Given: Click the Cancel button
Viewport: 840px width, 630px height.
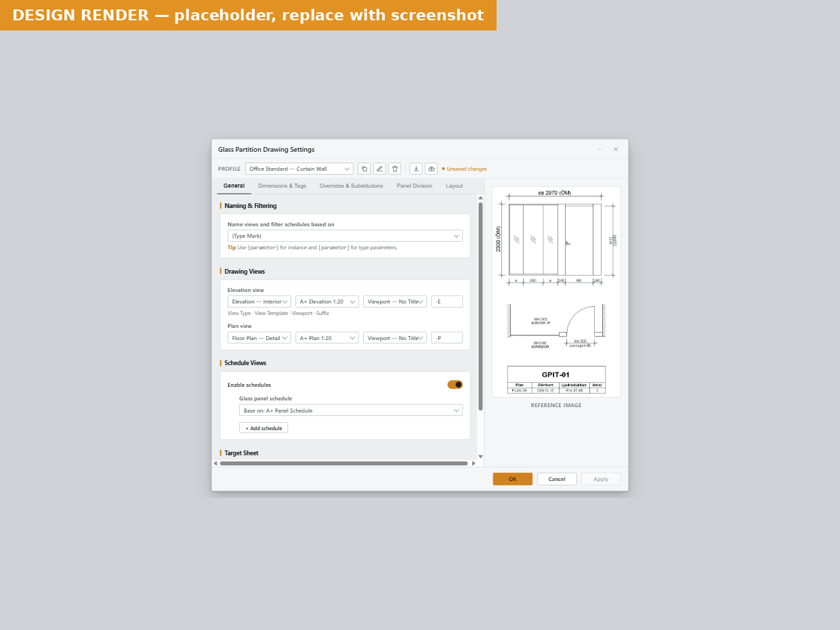Looking at the screenshot, I should tap(557, 479).
